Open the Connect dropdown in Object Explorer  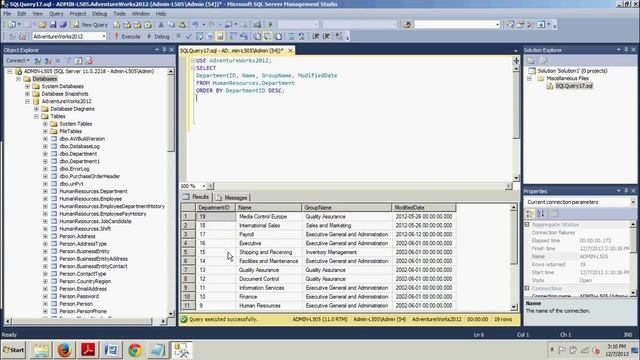click(17, 61)
